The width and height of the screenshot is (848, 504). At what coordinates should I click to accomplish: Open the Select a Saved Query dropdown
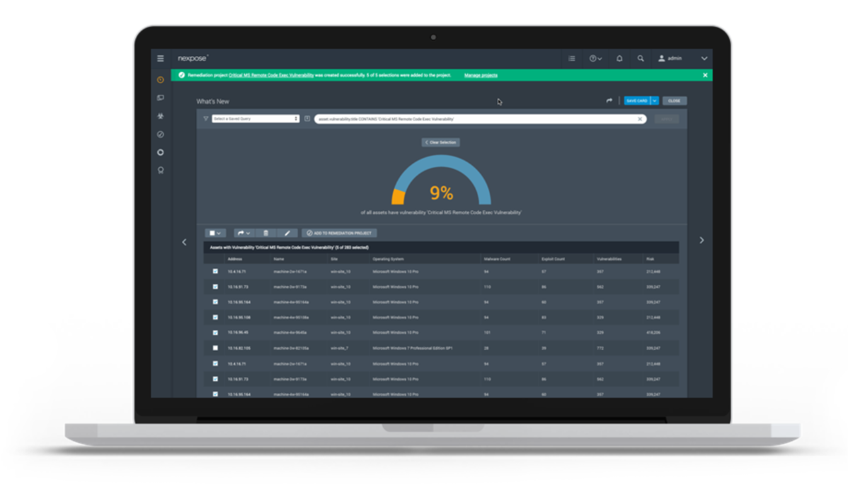click(x=256, y=118)
